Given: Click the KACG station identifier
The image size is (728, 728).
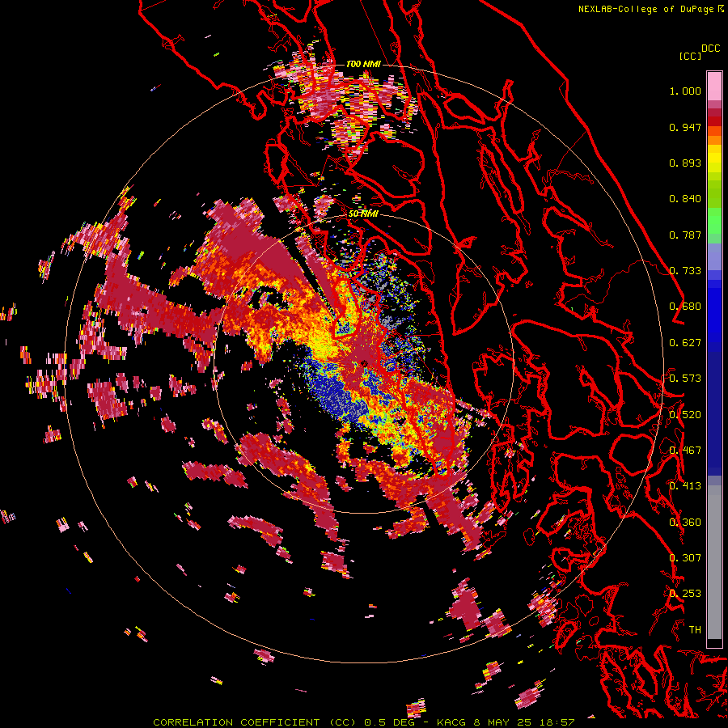Looking at the screenshot, I should click(451, 722).
